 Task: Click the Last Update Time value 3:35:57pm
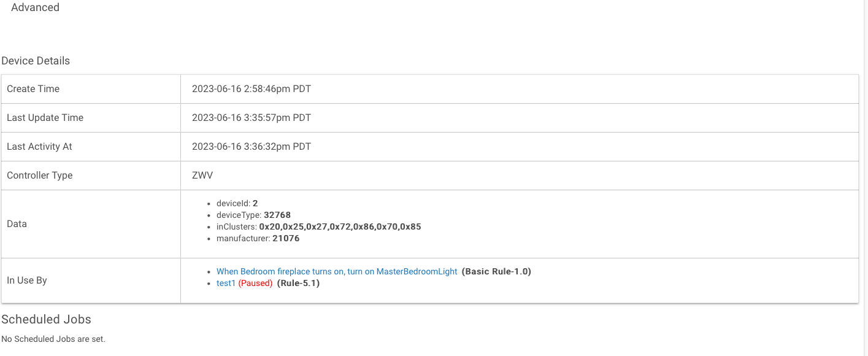click(x=251, y=118)
